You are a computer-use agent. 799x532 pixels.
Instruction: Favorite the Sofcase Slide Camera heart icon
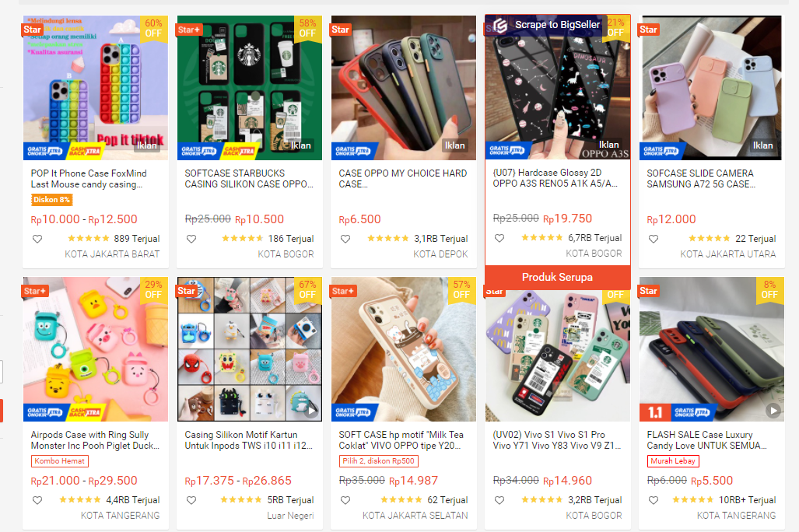654,239
